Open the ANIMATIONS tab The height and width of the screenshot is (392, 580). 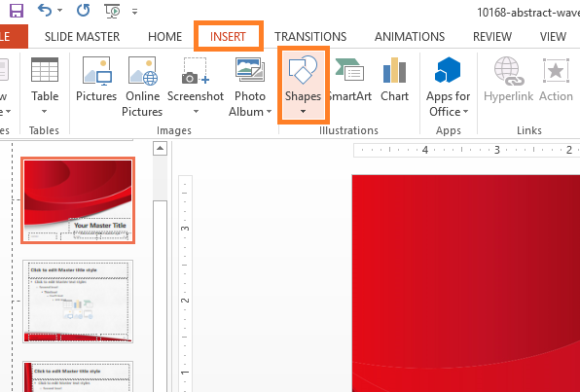coord(409,37)
